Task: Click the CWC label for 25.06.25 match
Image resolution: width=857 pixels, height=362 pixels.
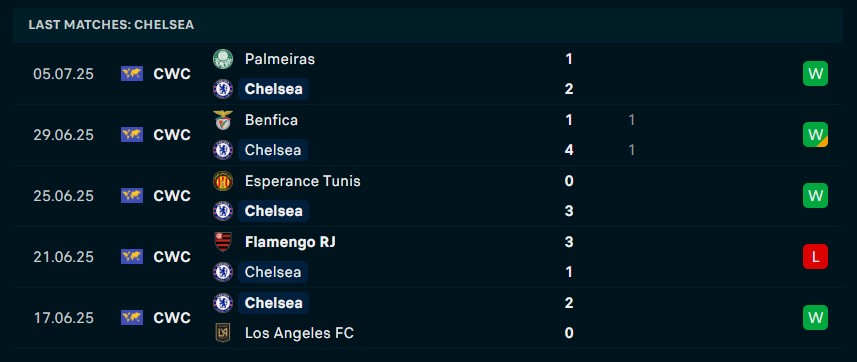Action: pos(172,196)
